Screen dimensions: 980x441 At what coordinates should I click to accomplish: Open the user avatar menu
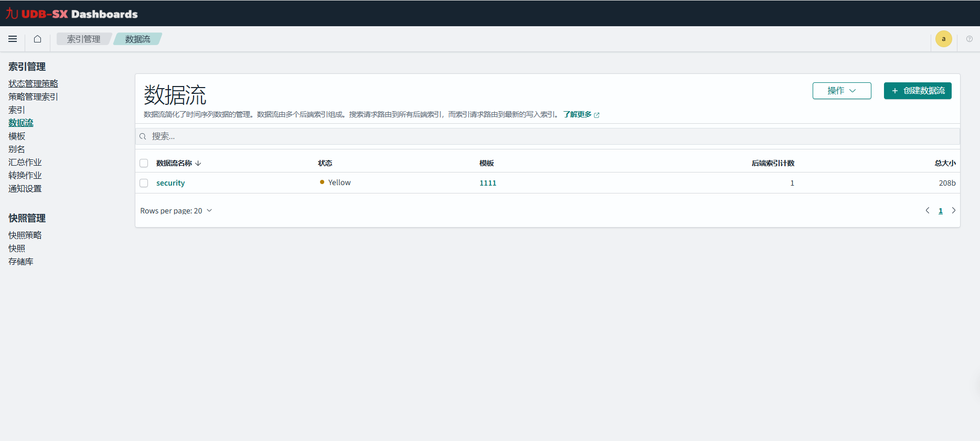tap(943, 39)
